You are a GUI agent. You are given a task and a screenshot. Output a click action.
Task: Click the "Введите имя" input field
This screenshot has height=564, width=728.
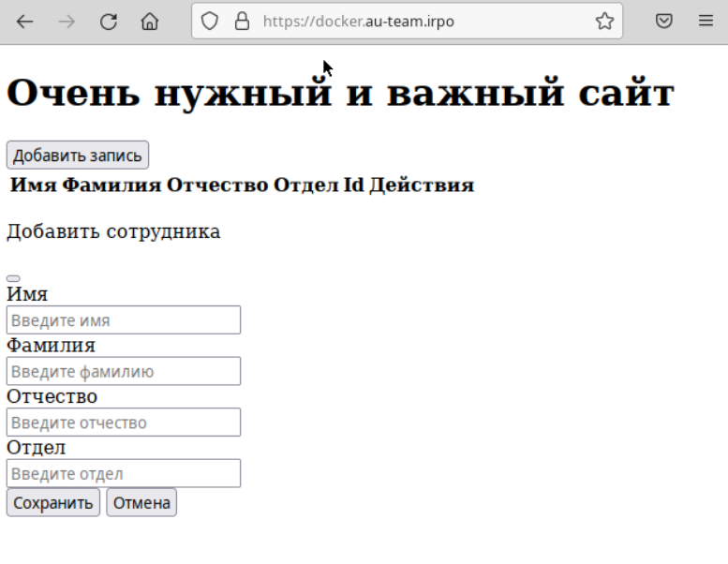124,320
